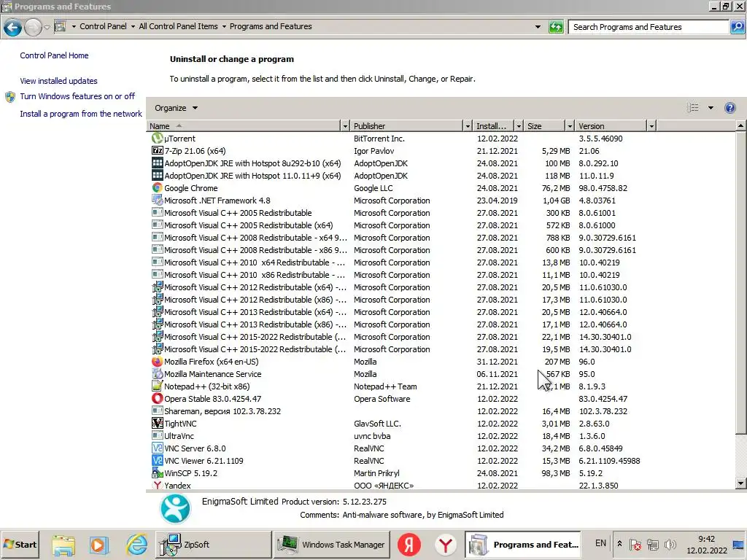Switch to ZipSoft taskbar button
This screenshot has height=560, width=747.
click(x=213, y=544)
